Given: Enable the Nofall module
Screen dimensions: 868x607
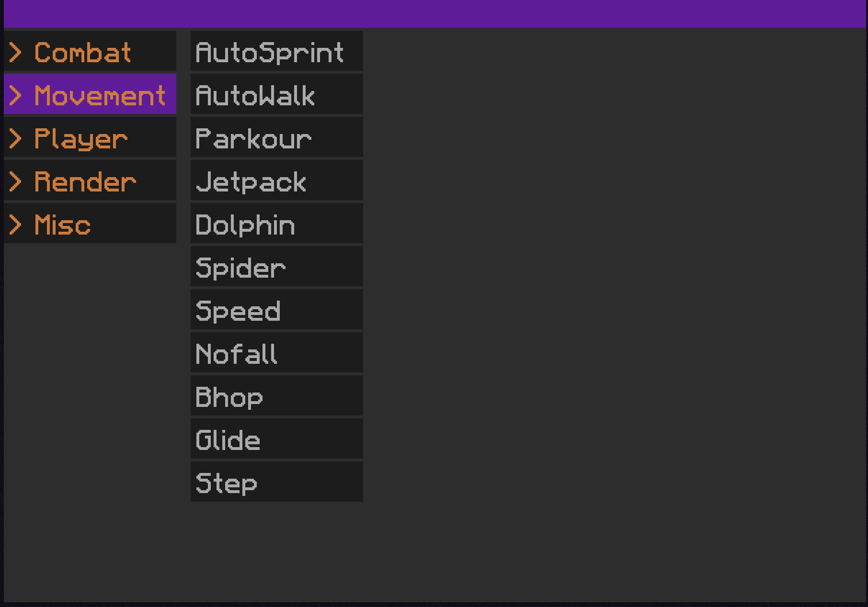Looking at the screenshot, I should [277, 352].
